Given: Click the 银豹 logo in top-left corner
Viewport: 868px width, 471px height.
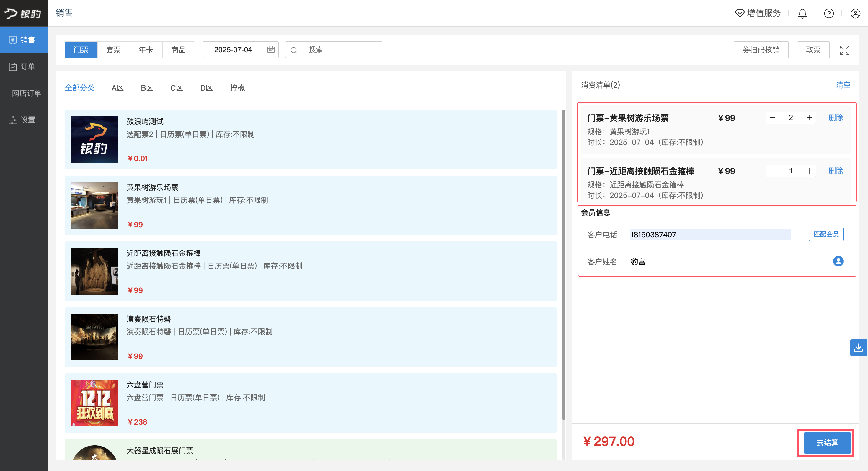Looking at the screenshot, I should (23, 13).
